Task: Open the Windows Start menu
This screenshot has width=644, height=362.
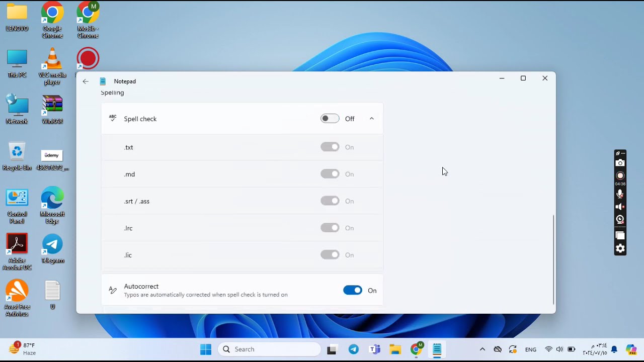Action: [206, 349]
